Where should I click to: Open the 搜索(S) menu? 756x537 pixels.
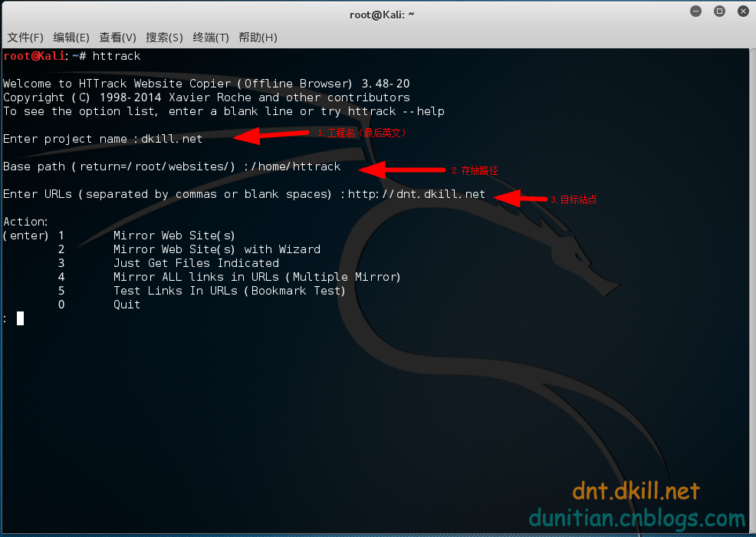(x=164, y=37)
